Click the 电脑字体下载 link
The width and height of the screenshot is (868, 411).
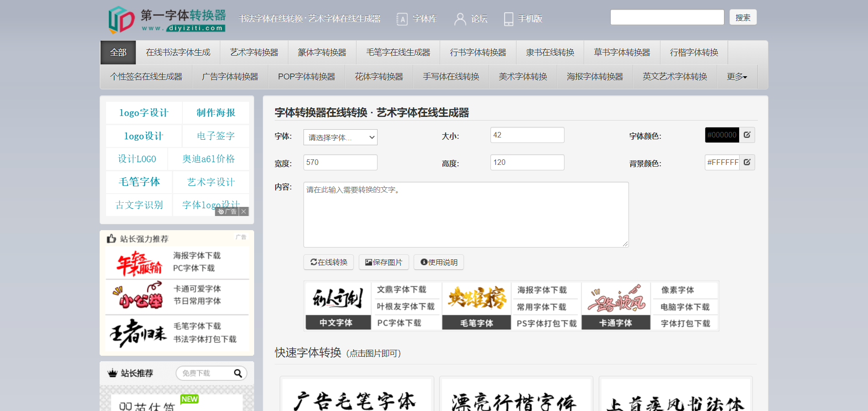[x=685, y=307]
